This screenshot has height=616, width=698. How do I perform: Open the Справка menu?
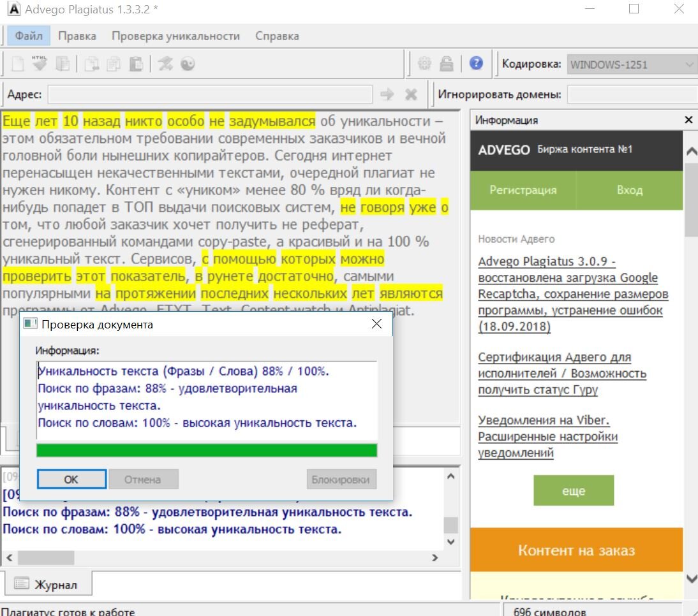[277, 36]
